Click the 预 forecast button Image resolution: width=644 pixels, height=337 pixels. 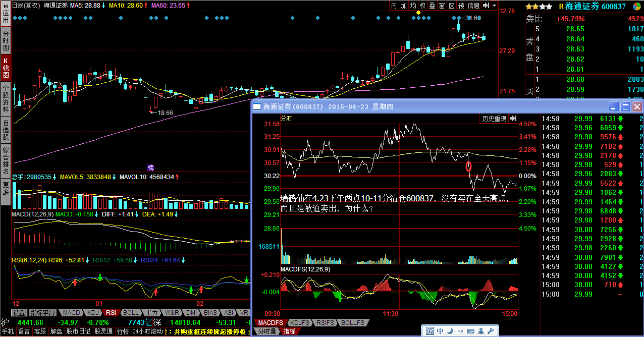[x=461, y=6]
